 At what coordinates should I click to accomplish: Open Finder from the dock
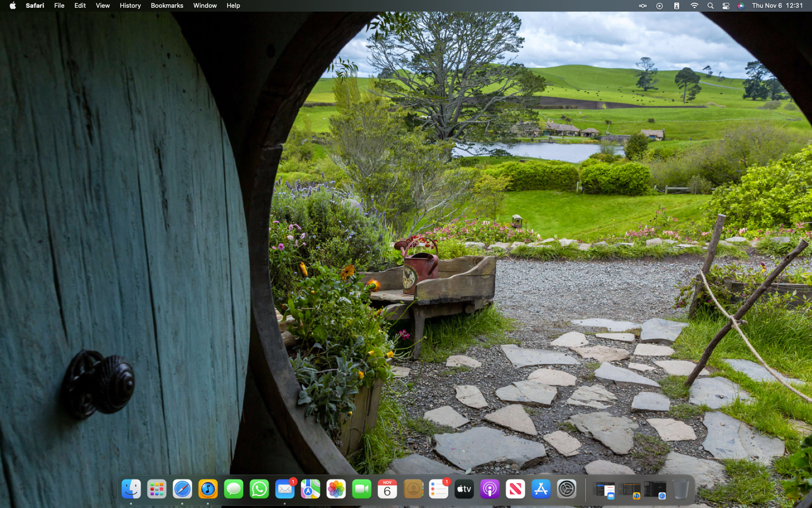[x=131, y=489]
